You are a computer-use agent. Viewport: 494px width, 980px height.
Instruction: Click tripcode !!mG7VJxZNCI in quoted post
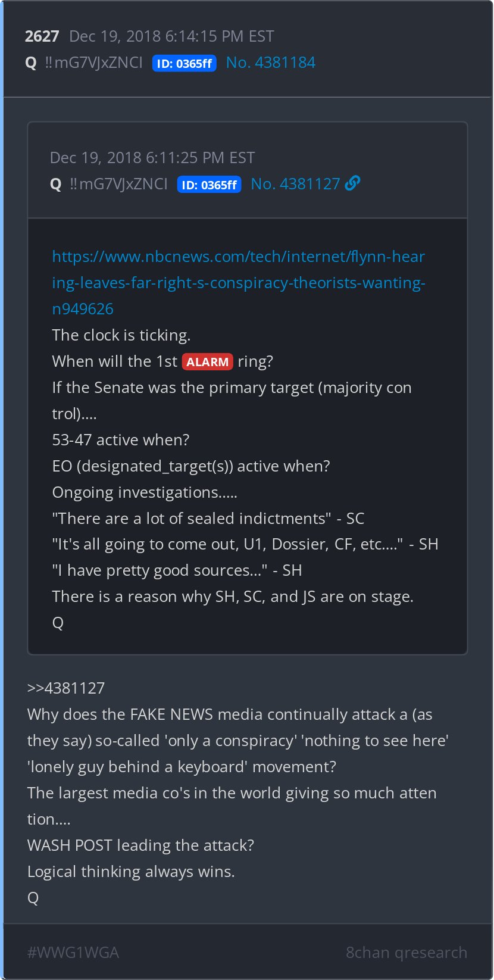[118, 184]
